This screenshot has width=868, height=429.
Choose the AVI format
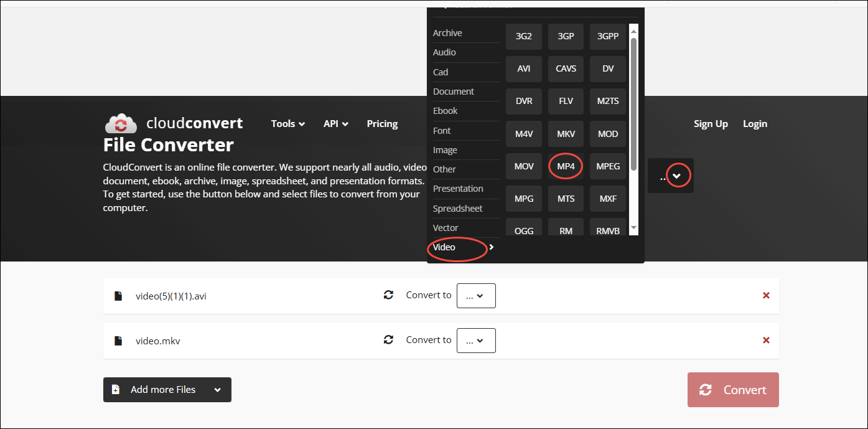[x=524, y=68]
